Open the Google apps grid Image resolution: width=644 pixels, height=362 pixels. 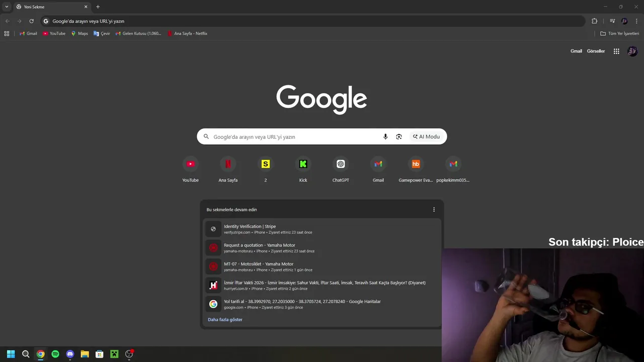(x=616, y=51)
